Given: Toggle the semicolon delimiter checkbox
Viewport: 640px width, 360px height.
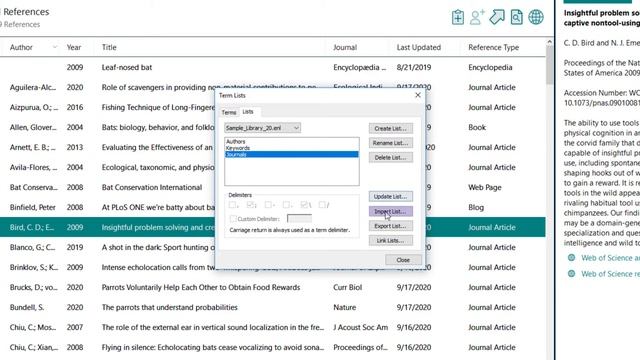Looking at the screenshot, I should pyautogui.click(x=251, y=204).
